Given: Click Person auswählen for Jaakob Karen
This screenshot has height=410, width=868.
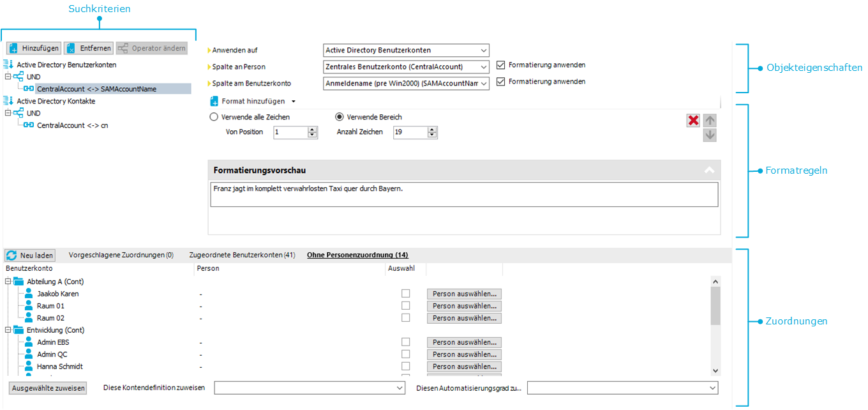Looking at the screenshot, I should [x=464, y=294].
